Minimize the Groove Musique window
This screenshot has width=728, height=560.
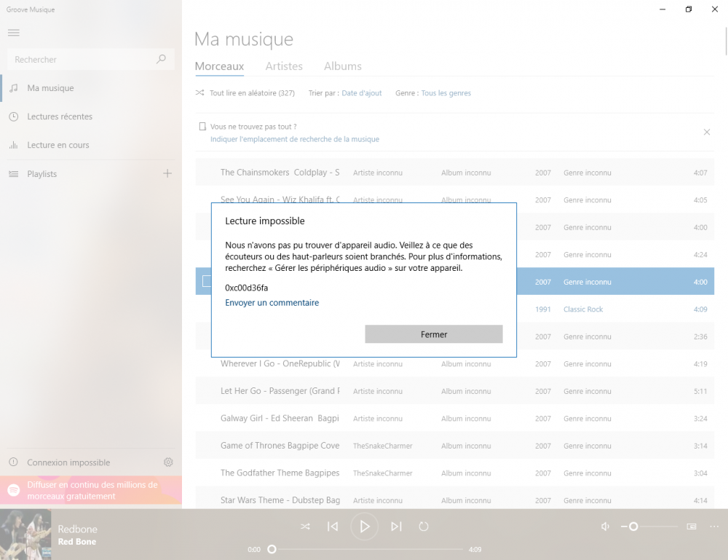coord(662,9)
